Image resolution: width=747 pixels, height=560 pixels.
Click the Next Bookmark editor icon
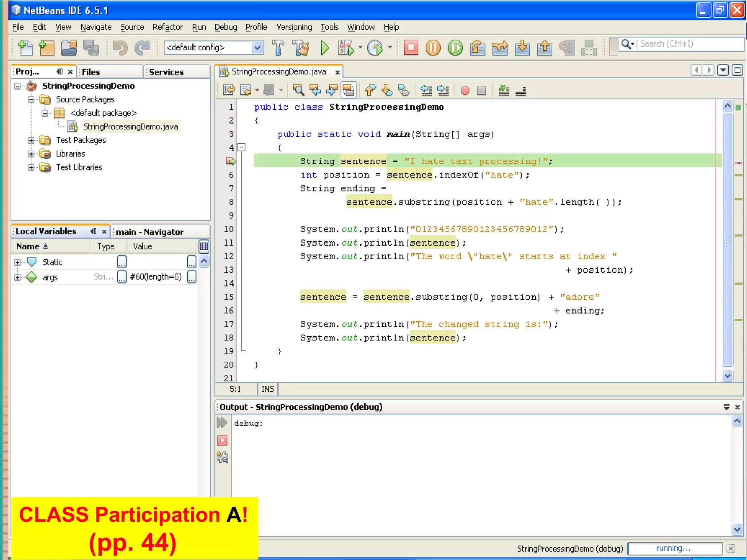click(387, 90)
